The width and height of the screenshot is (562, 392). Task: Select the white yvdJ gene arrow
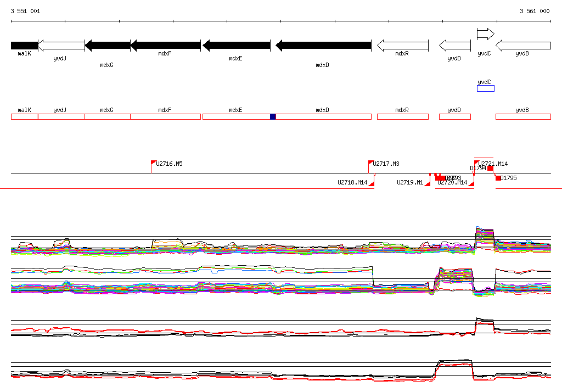pos(61,46)
